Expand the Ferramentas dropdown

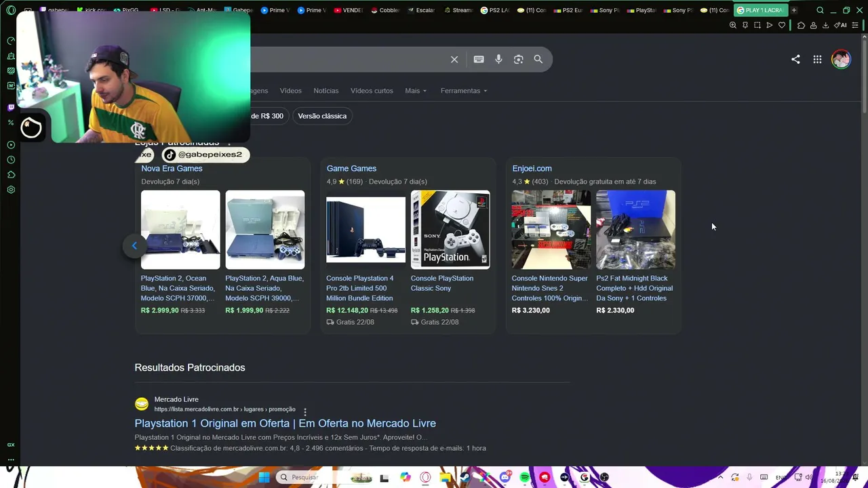pyautogui.click(x=464, y=91)
